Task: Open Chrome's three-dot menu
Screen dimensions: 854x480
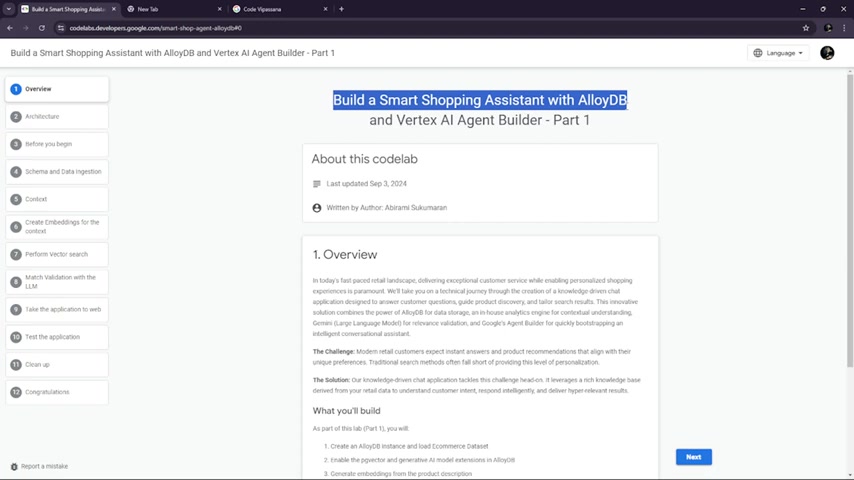Action: click(844, 28)
